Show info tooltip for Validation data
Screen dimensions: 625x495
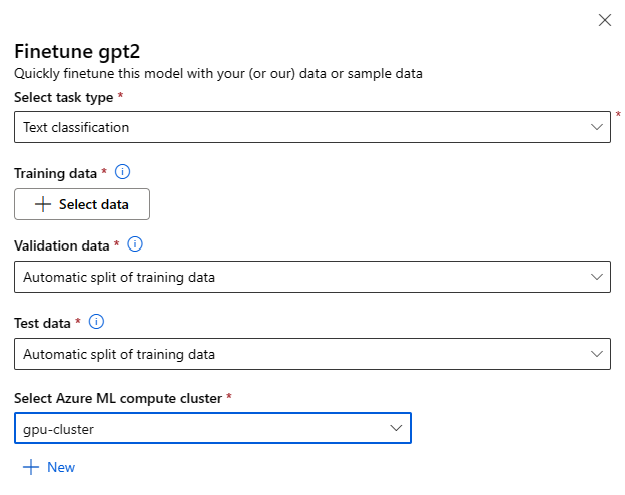click(x=136, y=244)
